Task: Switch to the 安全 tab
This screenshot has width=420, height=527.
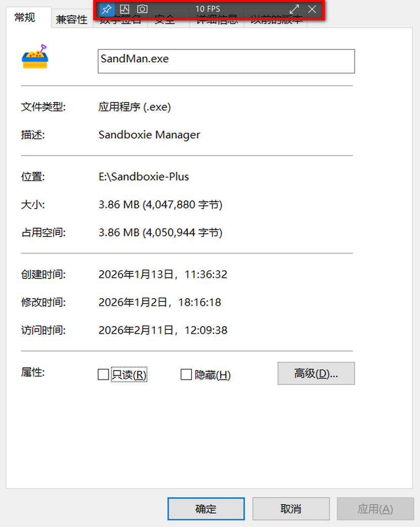Action: 165,23
